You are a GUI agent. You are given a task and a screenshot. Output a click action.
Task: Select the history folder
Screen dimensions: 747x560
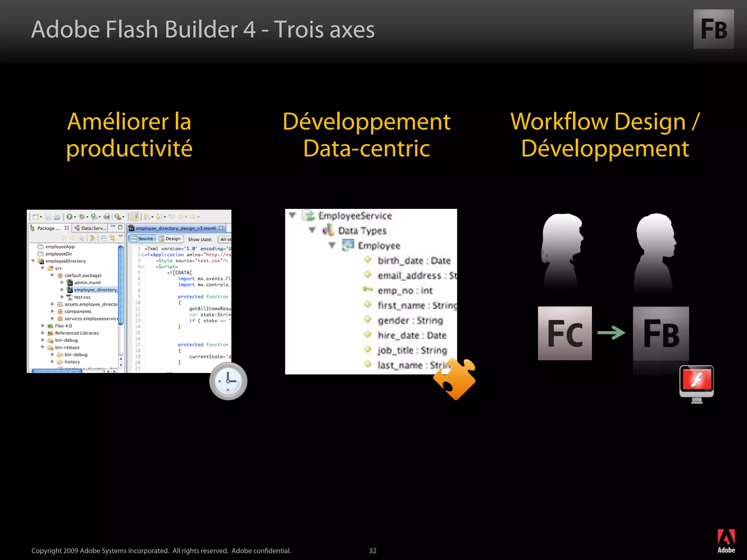pos(68,362)
